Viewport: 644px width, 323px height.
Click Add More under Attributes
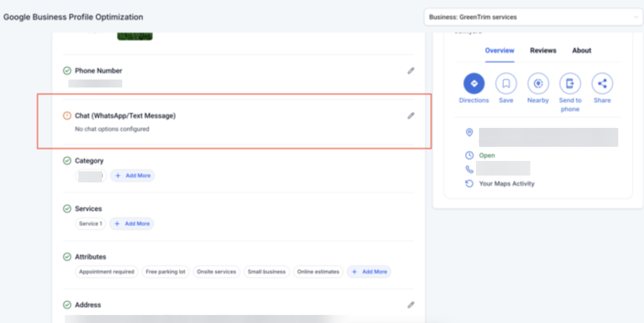[x=369, y=272]
